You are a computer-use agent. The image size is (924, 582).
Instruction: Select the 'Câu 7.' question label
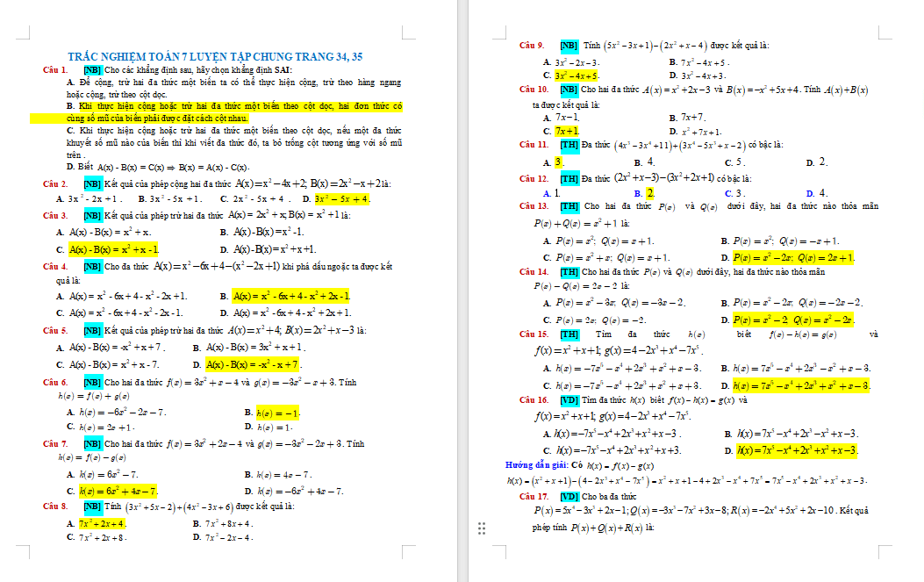pos(55,443)
